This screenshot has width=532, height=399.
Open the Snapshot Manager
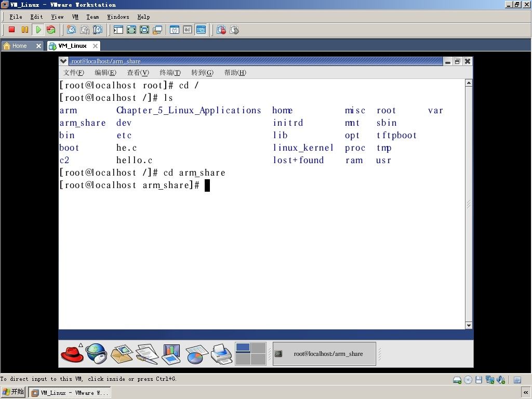point(97,30)
